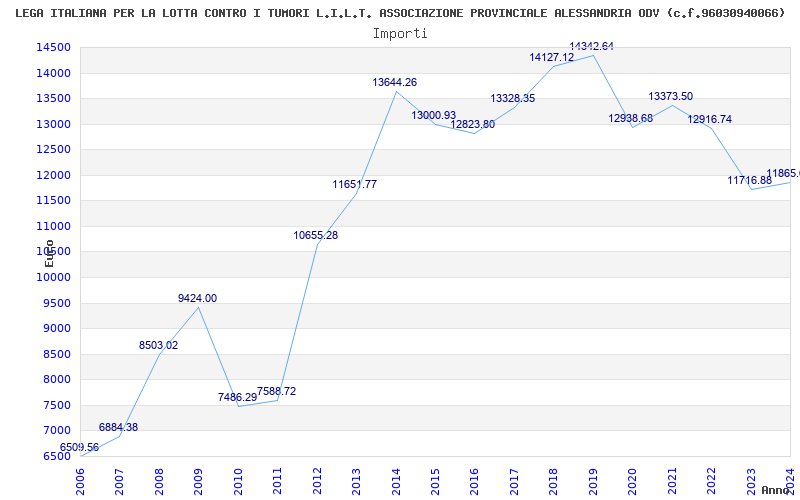Click the y-axis value 7500

56,405
